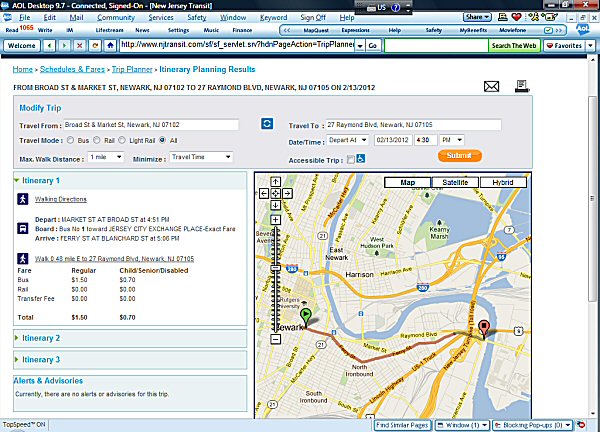The image size is (600, 432).
Task: Click the Travel From address field
Action: point(151,125)
